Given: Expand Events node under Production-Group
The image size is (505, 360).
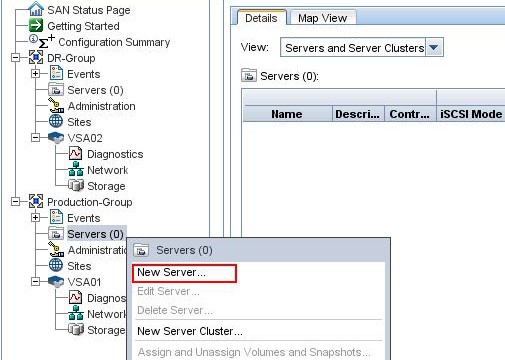Looking at the screenshot, I should [x=35, y=217].
